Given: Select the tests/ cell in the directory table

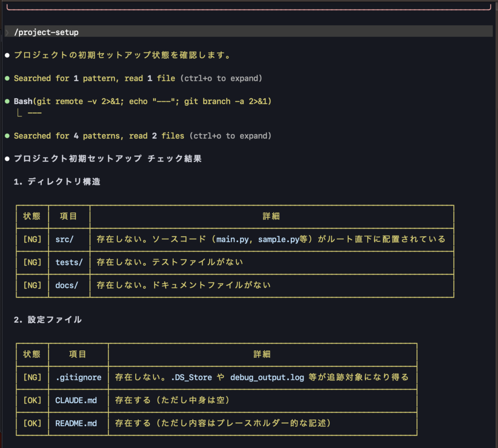Looking at the screenshot, I should pos(69,262).
